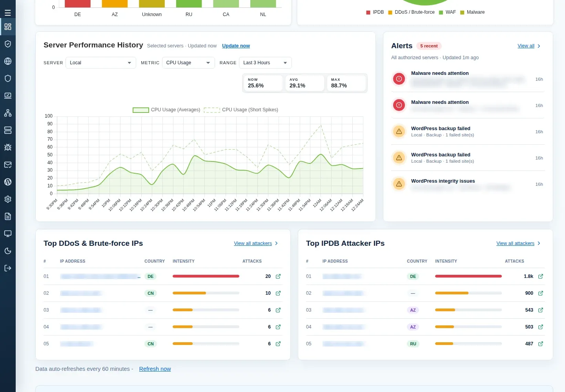Image resolution: width=565 pixels, height=392 pixels.
Task: Click the RU country badge in IPDB row 05
Action: 413,344
